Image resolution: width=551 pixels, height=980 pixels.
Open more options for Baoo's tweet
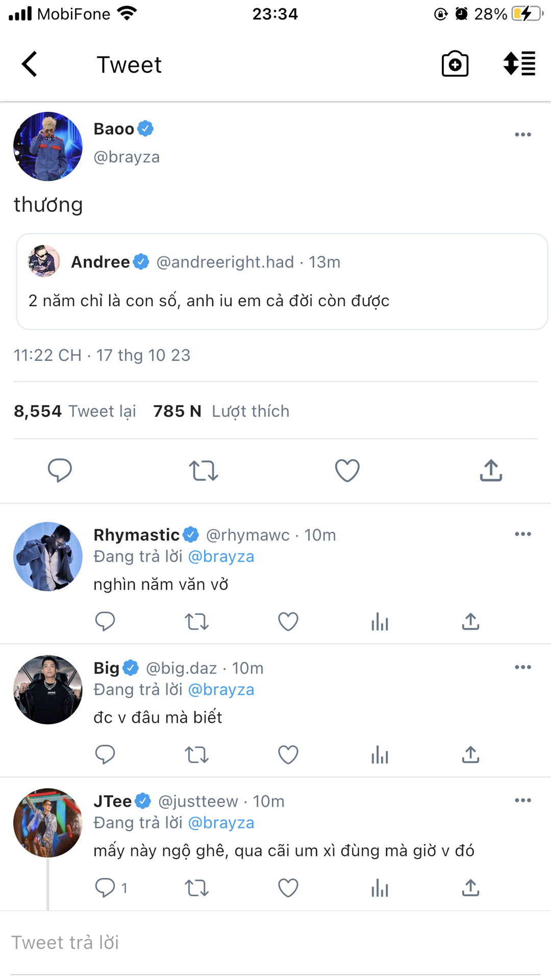[522, 135]
